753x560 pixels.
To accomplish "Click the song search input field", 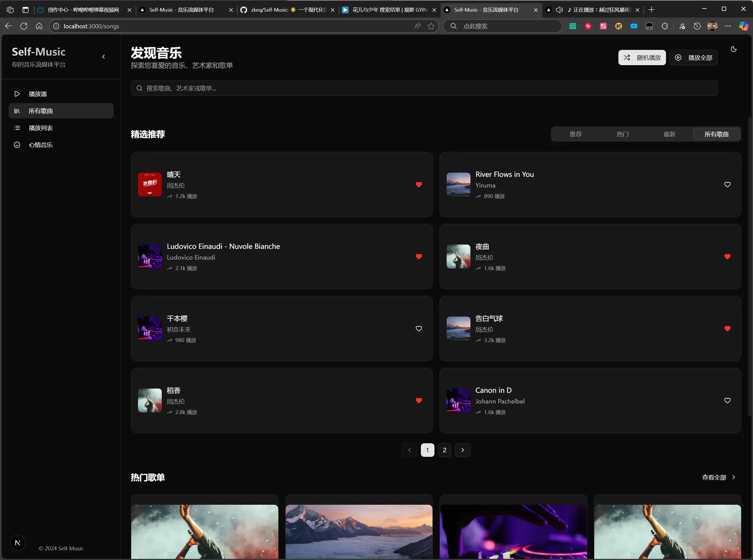I will (424, 88).
